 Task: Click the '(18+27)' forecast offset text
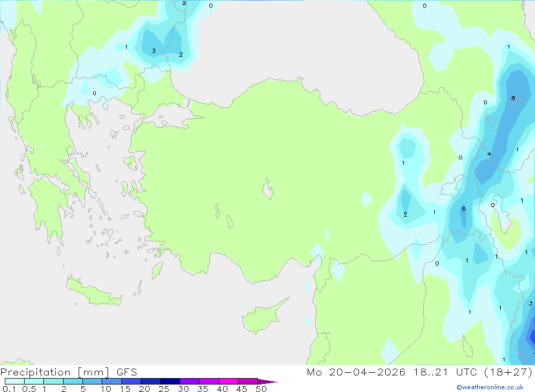[x=508, y=372]
